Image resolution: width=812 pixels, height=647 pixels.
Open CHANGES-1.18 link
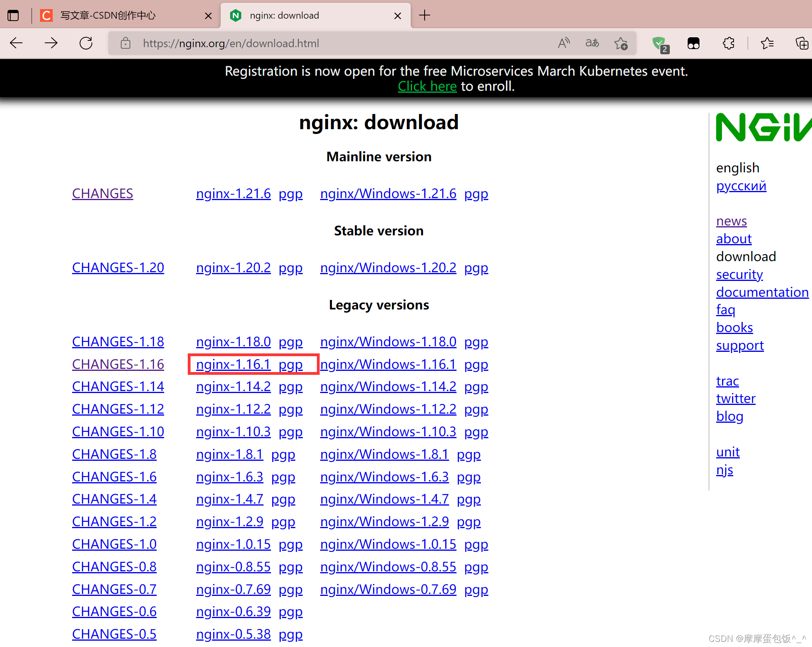(x=118, y=342)
